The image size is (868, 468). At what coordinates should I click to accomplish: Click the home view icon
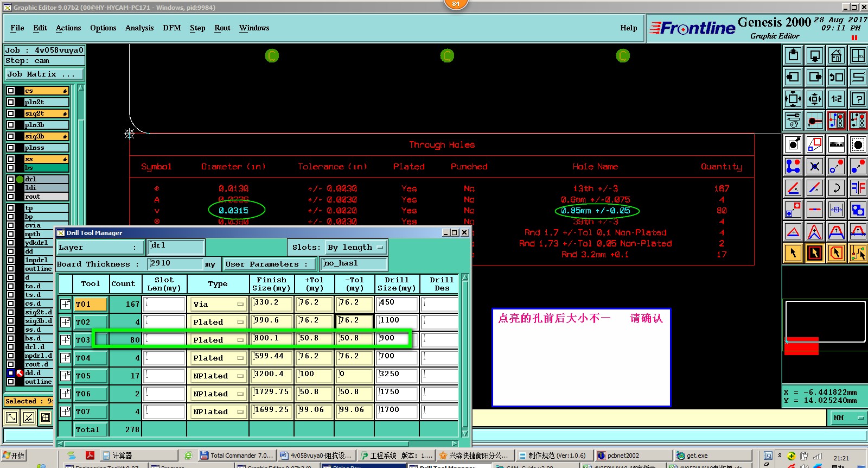[837, 55]
